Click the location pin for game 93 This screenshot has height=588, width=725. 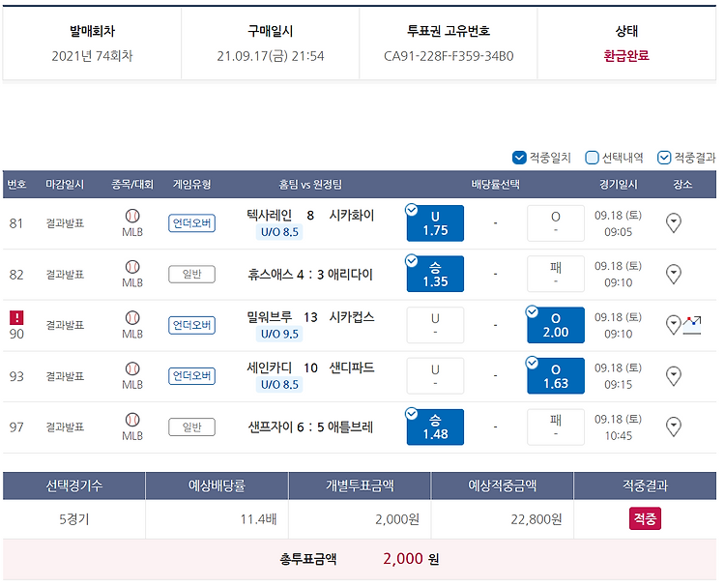(x=673, y=376)
